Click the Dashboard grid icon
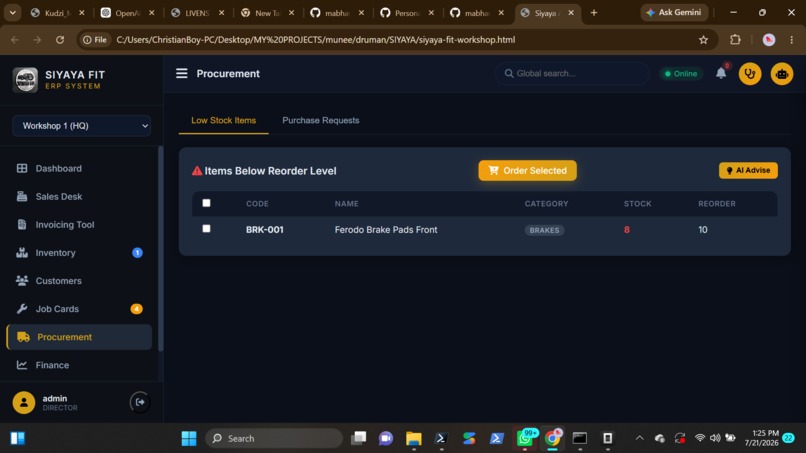This screenshot has height=453, width=806. (x=22, y=168)
